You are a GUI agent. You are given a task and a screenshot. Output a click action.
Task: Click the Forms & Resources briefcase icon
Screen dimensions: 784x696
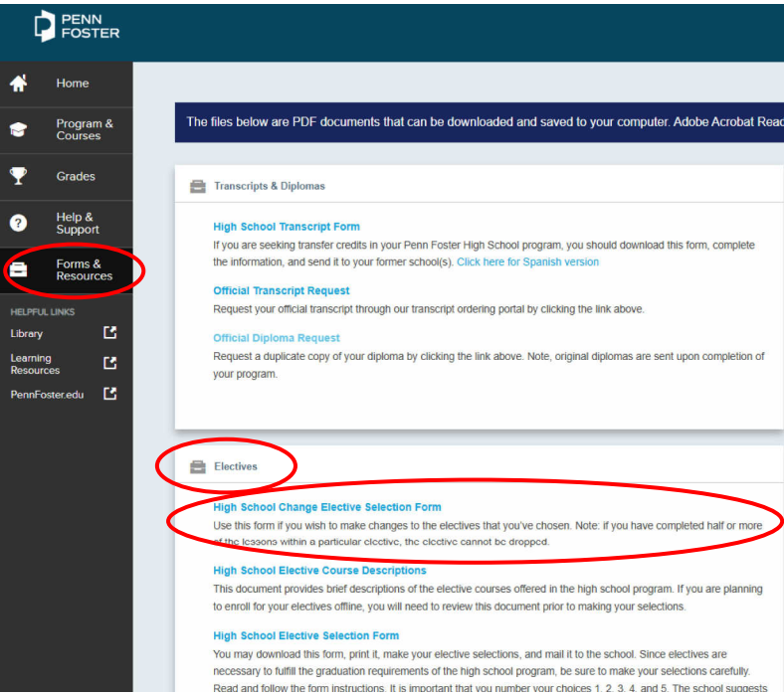tap(19, 270)
